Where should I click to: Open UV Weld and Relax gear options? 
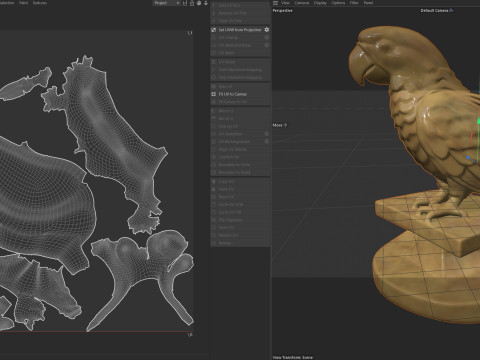point(267,45)
